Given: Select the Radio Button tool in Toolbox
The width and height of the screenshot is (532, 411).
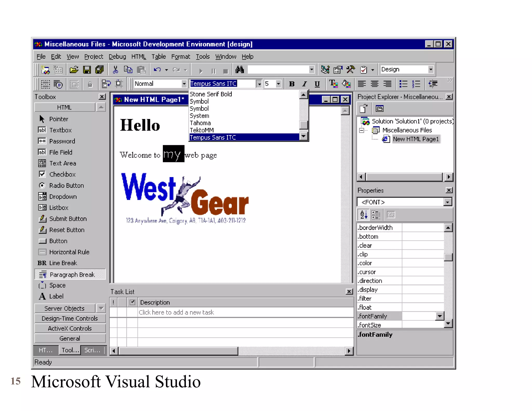Looking at the screenshot, I should tap(66, 185).
